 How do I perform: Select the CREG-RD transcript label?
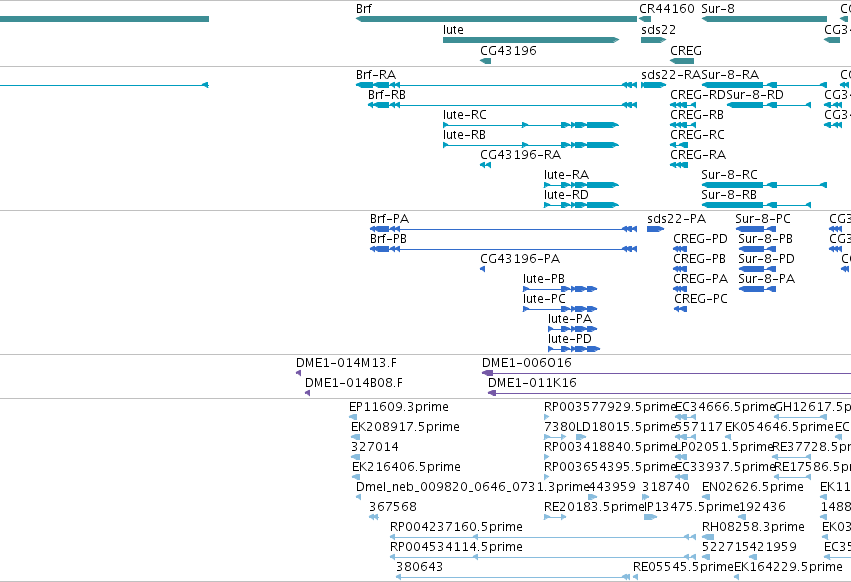coord(698,94)
